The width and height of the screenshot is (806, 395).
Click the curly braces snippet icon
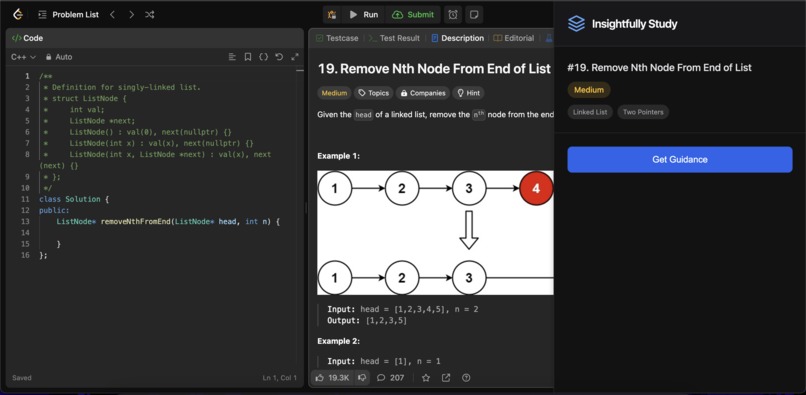(x=263, y=57)
